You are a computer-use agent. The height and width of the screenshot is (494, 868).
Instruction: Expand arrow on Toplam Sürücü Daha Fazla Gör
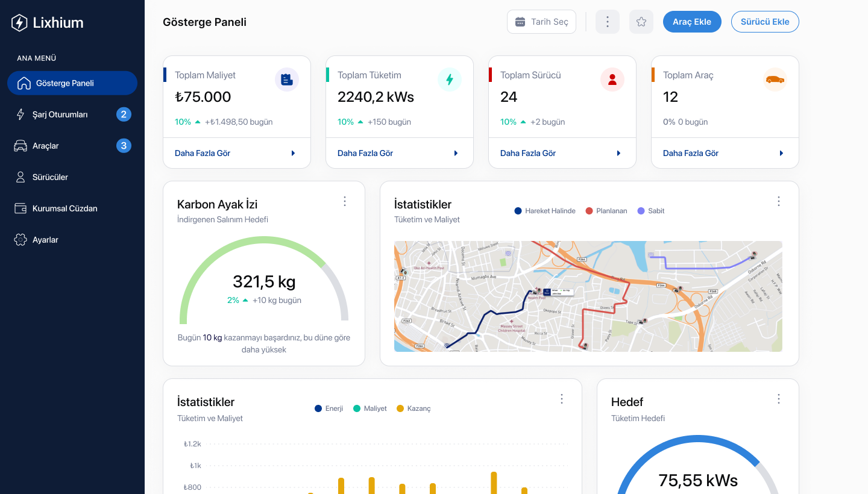click(x=619, y=154)
